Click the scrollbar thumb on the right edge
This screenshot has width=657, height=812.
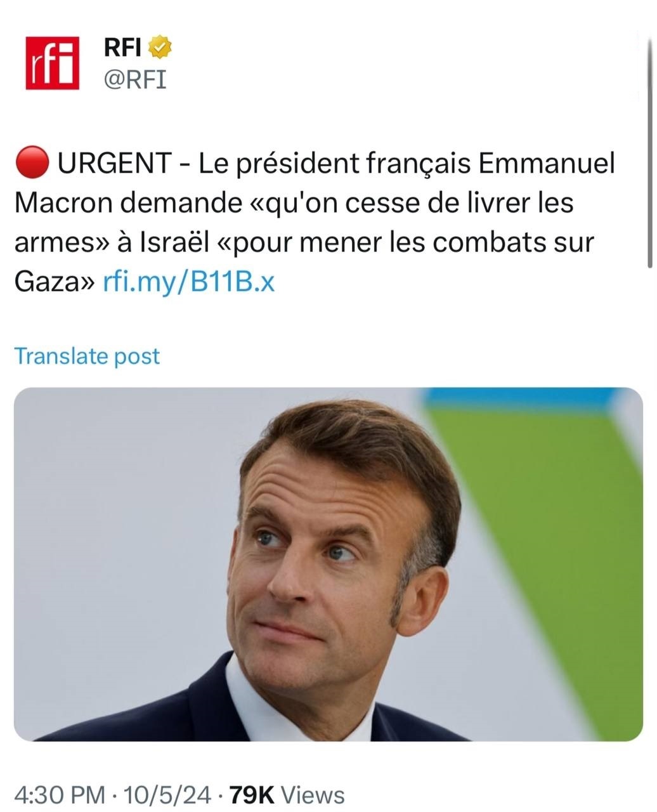(651, 152)
